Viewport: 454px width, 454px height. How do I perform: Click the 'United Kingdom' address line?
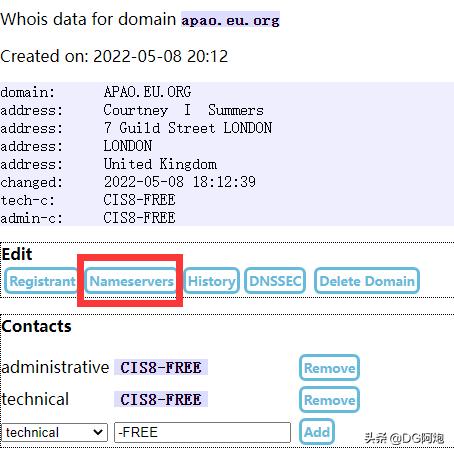[160, 164]
